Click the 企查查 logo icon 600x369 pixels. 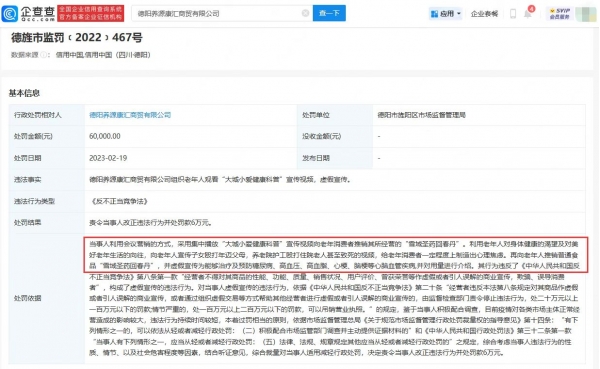(10, 14)
